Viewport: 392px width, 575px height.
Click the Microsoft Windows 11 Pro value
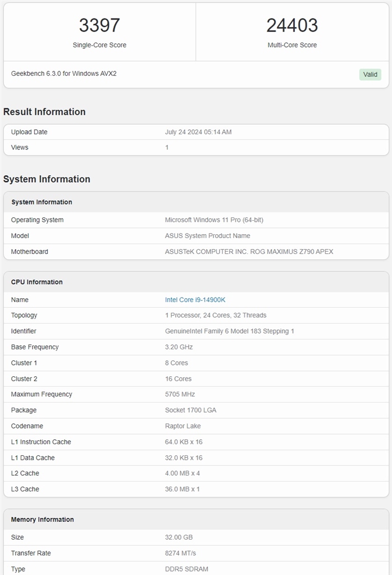(x=214, y=220)
